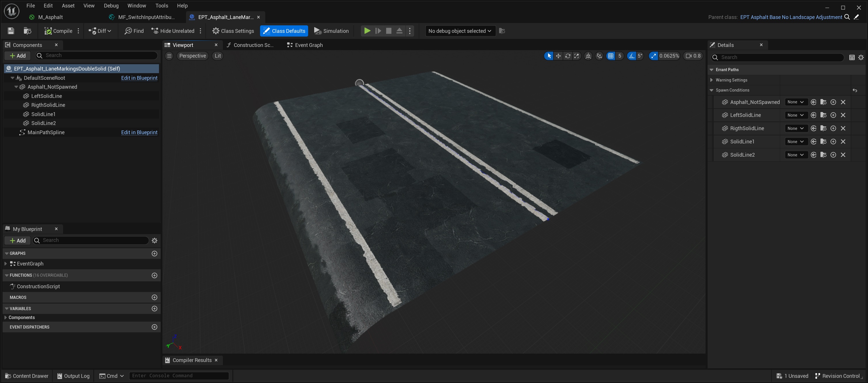Viewport: 868px width, 383px height.
Task: Toggle grid snapping in the viewport
Action: click(x=611, y=56)
